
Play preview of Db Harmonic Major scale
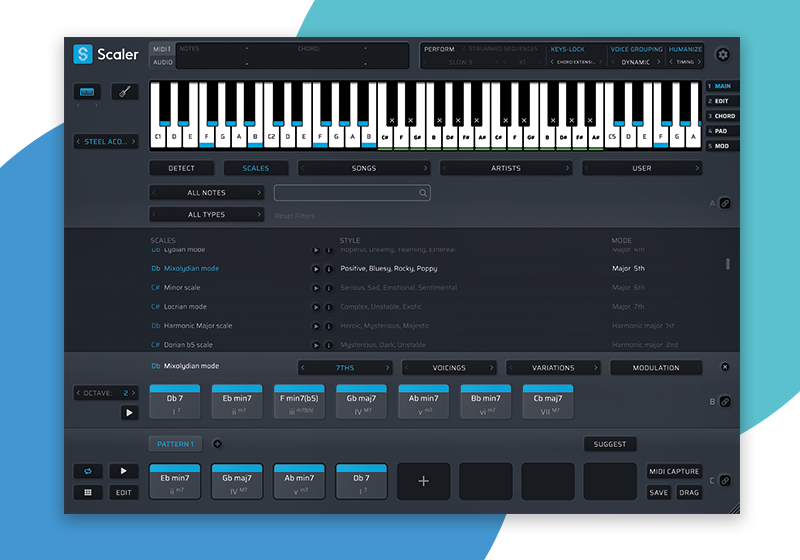tap(316, 326)
